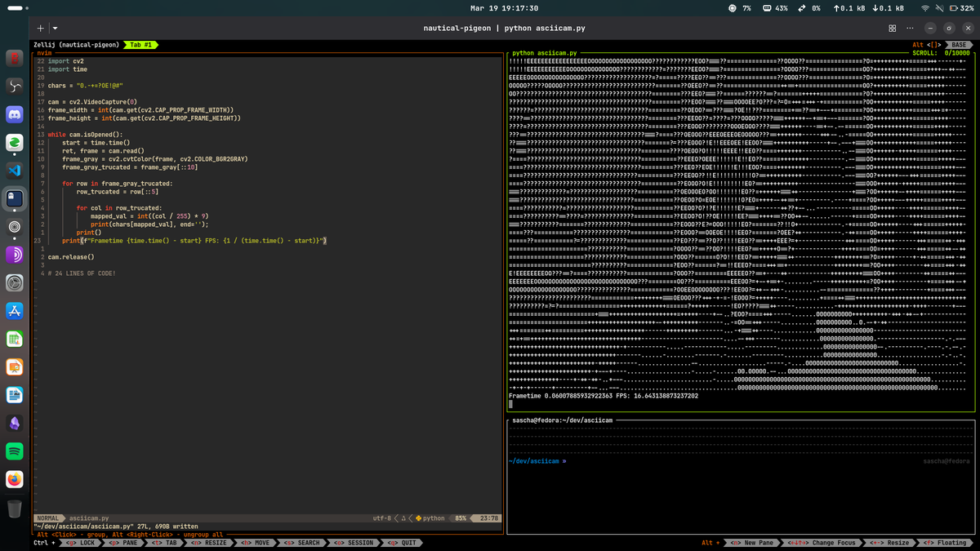
Task: Click the '# 24 LINES OF CODE!' comment
Action: click(x=82, y=273)
